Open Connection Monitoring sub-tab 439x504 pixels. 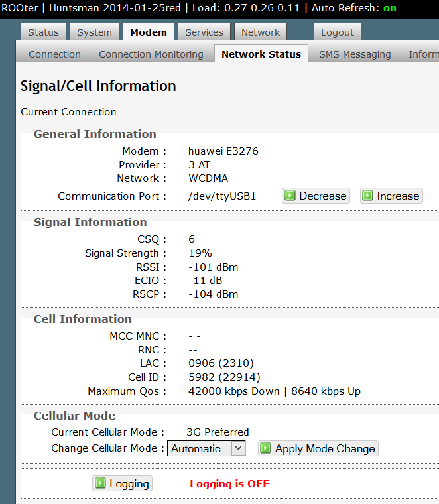pyautogui.click(x=151, y=54)
